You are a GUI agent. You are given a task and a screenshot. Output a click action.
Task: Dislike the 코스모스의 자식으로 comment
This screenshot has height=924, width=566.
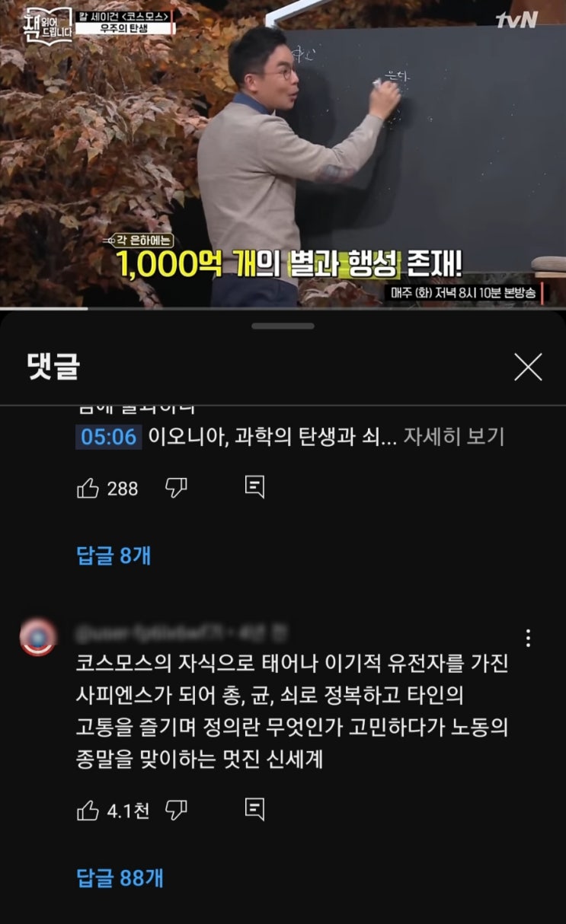[177, 810]
